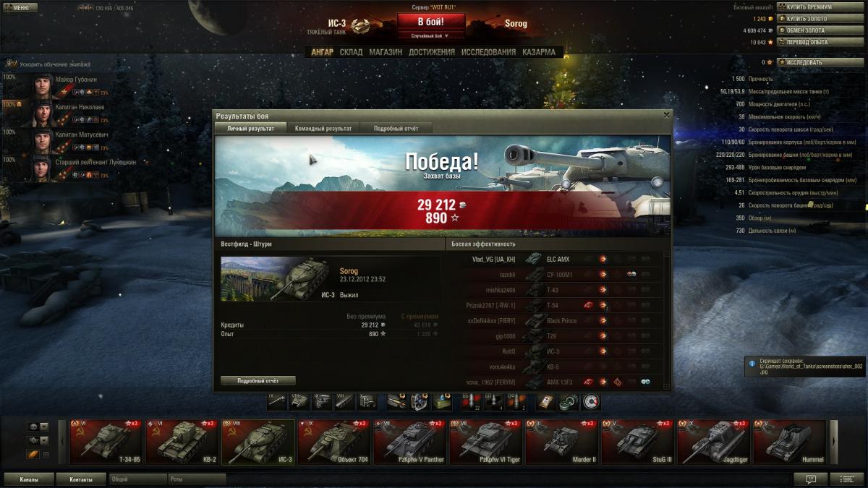Click the ИС-3 map thumbnail in results
The image size is (868, 488).
click(x=278, y=279)
